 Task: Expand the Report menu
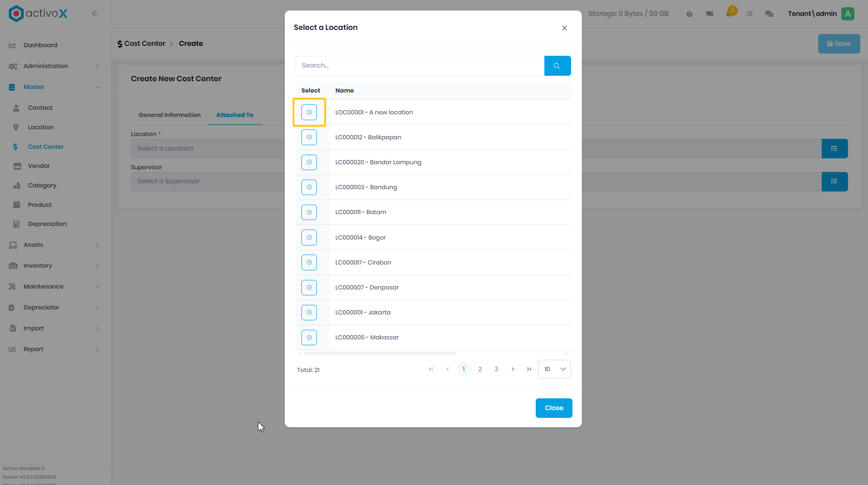tap(54, 349)
